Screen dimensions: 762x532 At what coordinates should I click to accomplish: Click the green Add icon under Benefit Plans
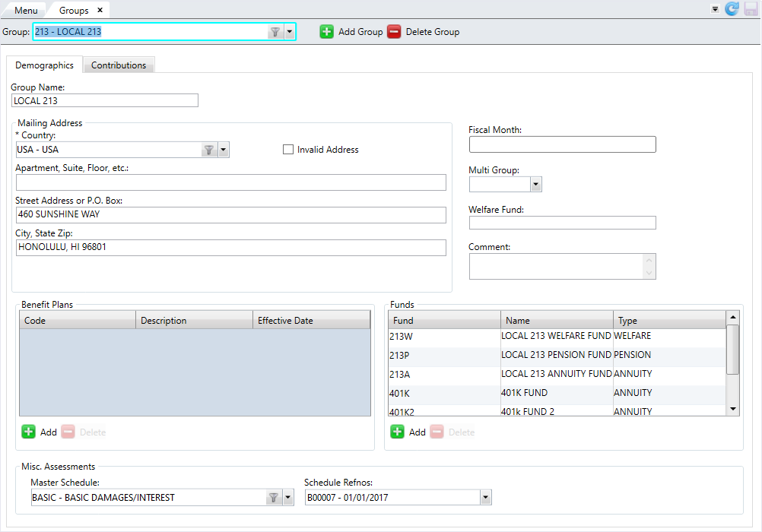29,432
